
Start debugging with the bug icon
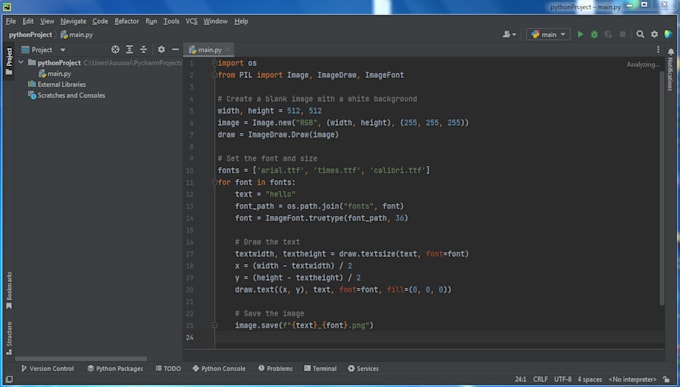tap(594, 34)
